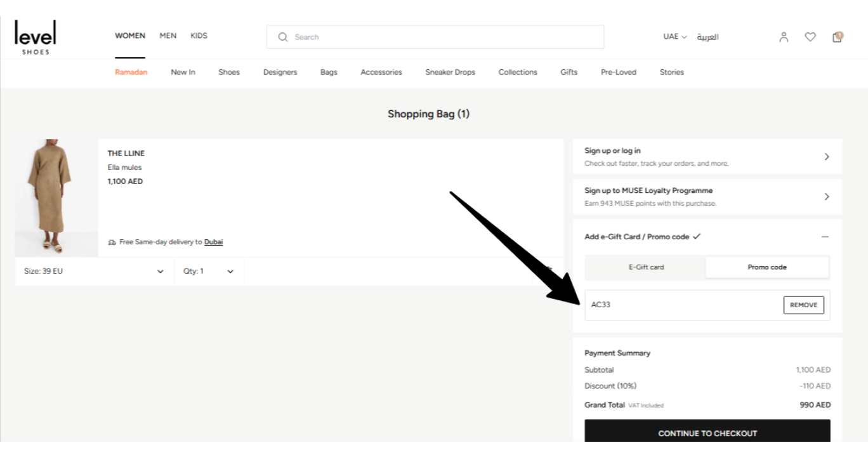Select the Promo code tab
Image resolution: width=868 pixels, height=457 pixels.
click(x=767, y=267)
